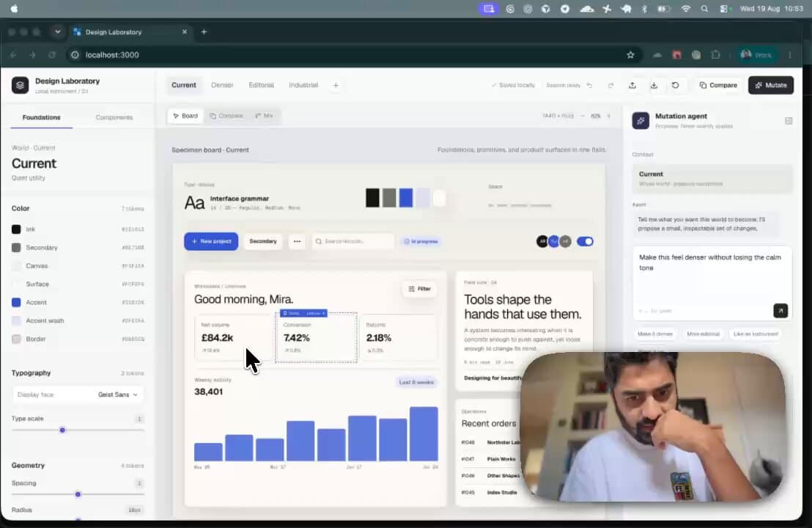This screenshot has width=812, height=528.
Task: Switch to the Editorial world tab
Action: point(261,85)
